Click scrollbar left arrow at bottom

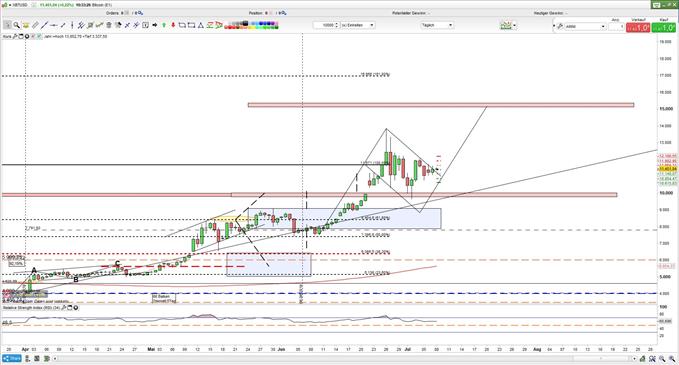click(55, 359)
